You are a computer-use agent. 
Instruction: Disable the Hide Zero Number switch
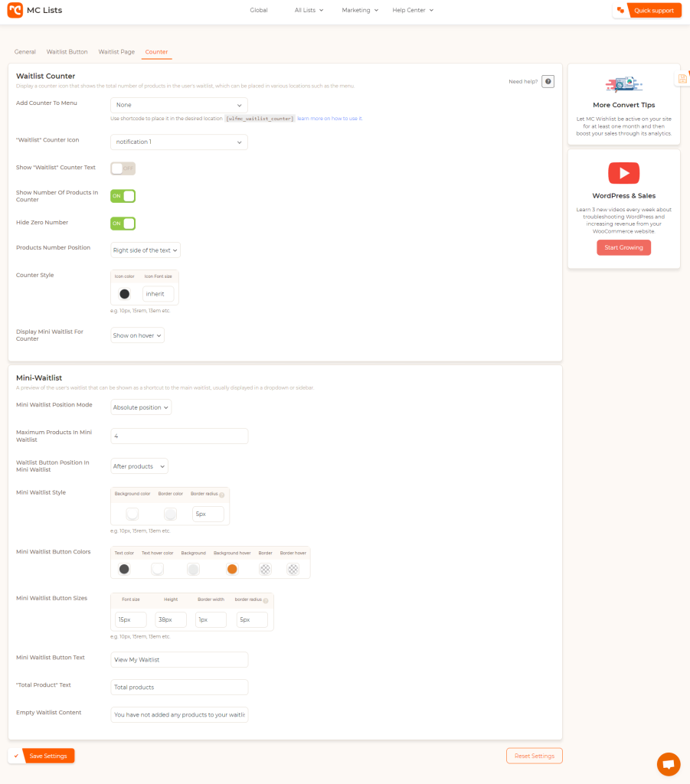tap(123, 224)
